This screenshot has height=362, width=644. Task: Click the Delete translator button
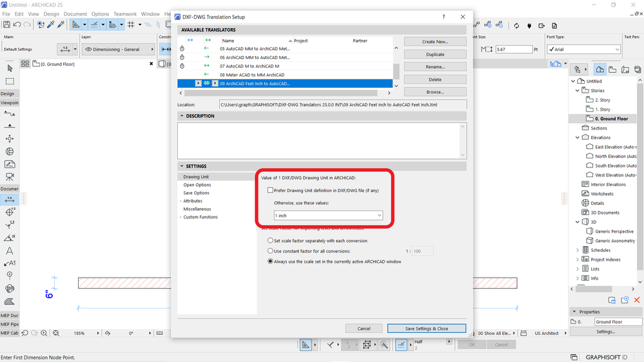[435, 80]
